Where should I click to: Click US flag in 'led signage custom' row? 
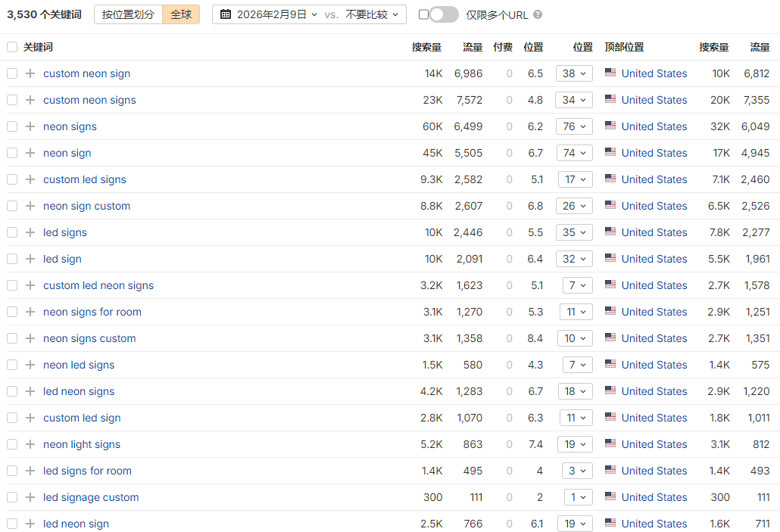610,496
